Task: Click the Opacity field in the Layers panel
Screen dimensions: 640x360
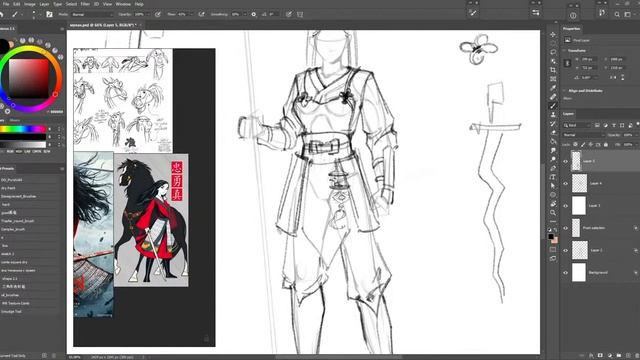Action: (628, 135)
